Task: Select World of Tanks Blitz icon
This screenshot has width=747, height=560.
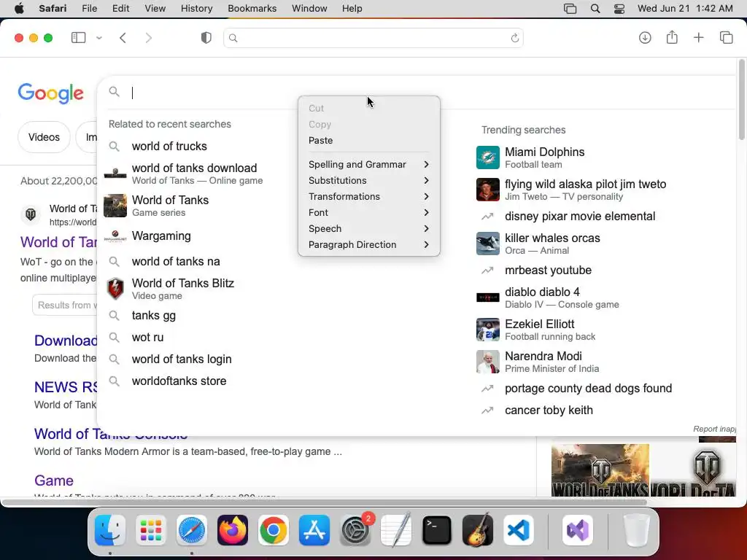Action: [115, 289]
